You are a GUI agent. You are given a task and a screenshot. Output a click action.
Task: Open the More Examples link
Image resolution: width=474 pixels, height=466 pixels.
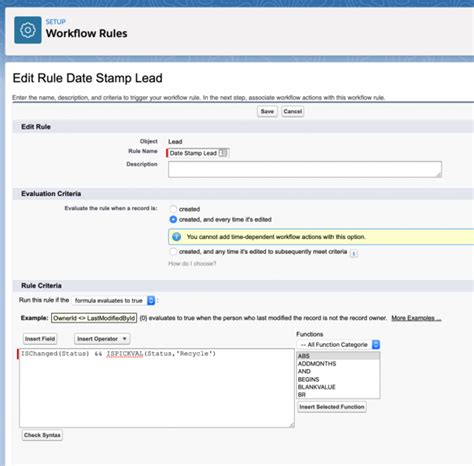click(x=416, y=318)
